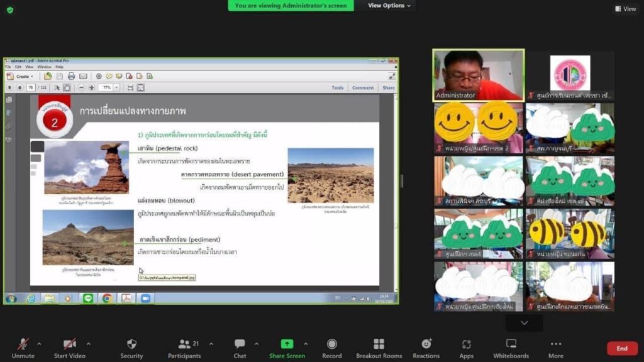Start Video from the camera toggle
The width and height of the screenshot is (644, 362).
(x=69, y=344)
